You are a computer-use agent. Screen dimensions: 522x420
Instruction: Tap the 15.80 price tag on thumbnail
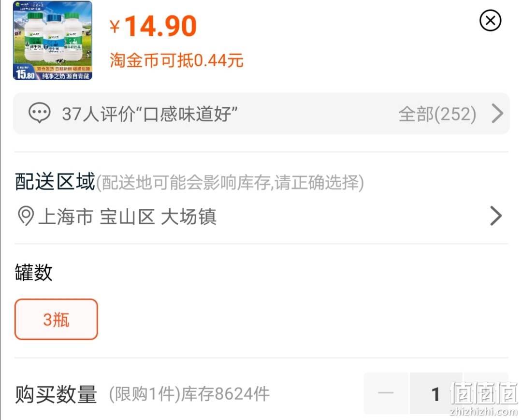coord(25,73)
